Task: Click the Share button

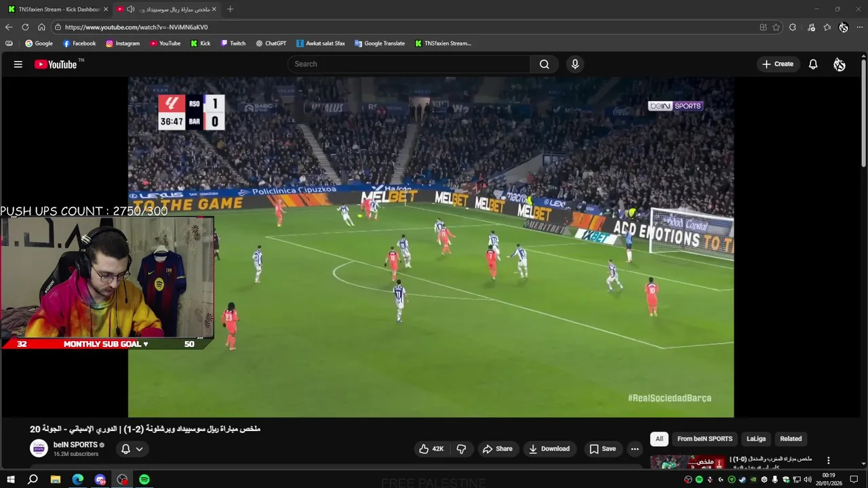Action: point(497,449)
